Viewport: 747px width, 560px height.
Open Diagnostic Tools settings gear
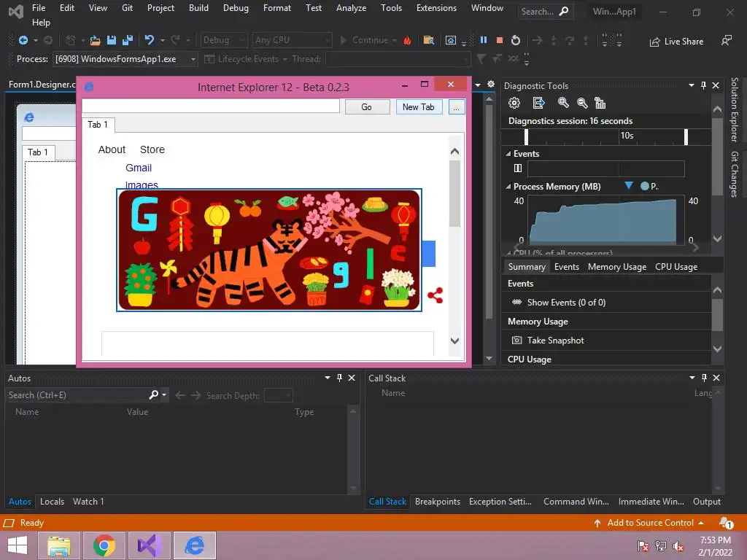pos(514,103)
